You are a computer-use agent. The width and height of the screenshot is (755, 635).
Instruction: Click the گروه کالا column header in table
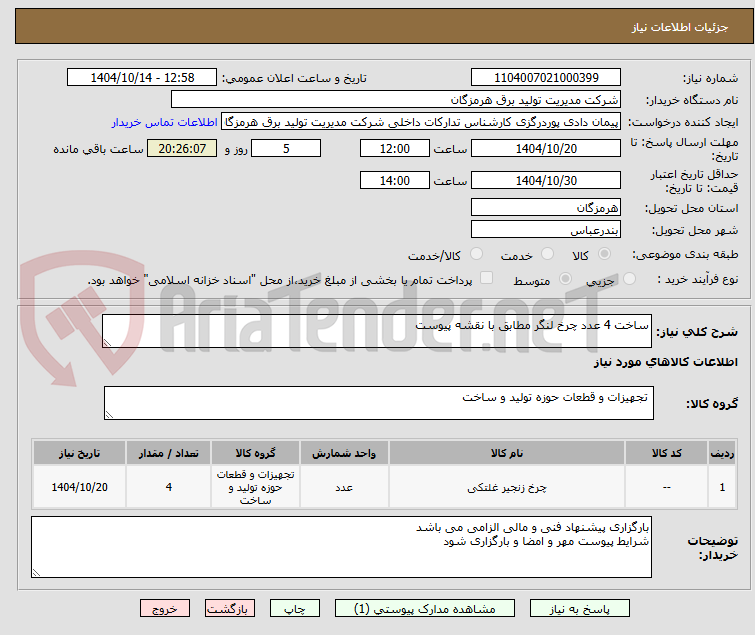(255, 453)
